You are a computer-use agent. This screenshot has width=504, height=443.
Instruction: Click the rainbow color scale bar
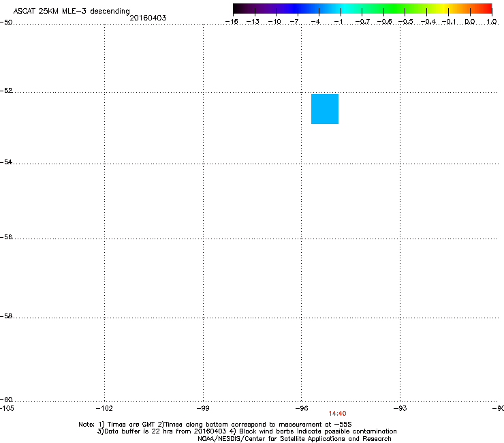click(x=362, y=9)
